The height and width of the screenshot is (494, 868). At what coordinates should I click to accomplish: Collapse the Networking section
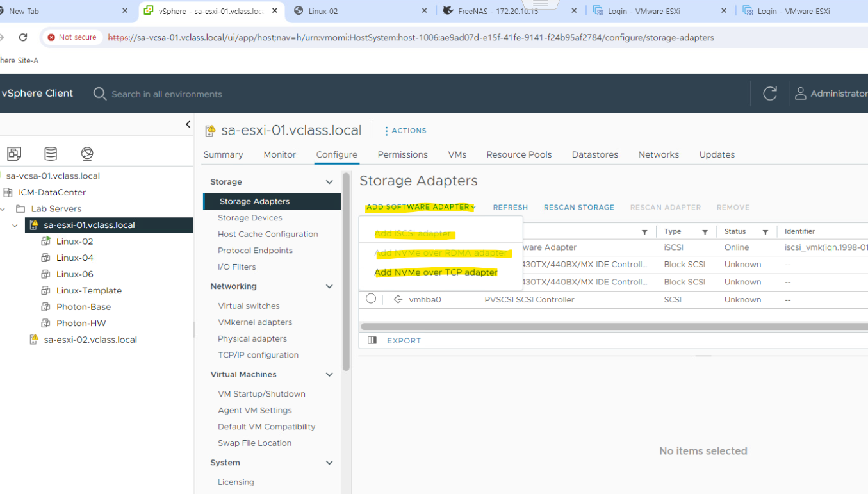point(329,286)
